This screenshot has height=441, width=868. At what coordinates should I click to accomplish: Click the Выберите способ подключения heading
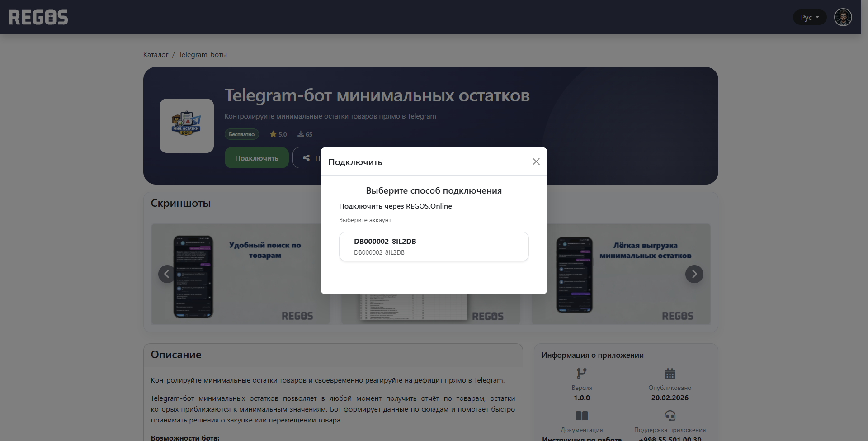coord(434,190)
